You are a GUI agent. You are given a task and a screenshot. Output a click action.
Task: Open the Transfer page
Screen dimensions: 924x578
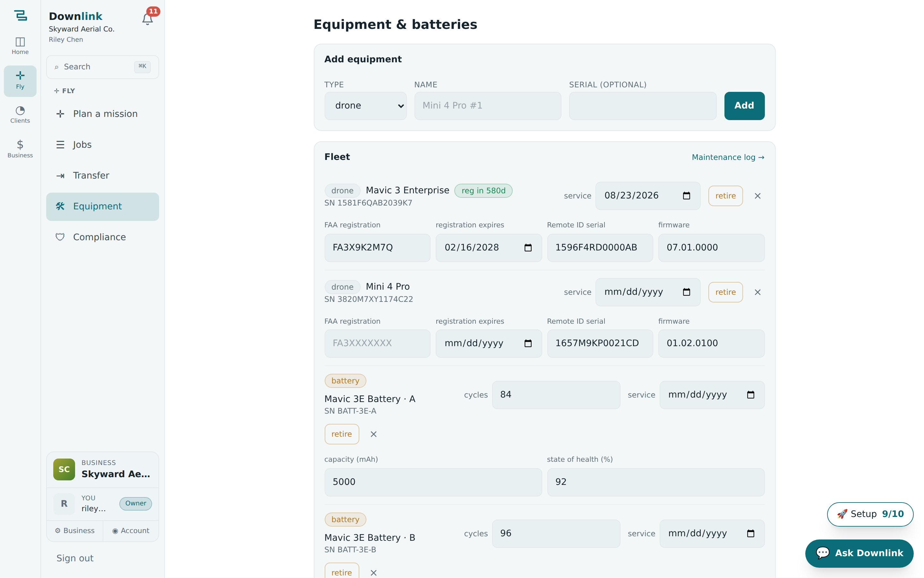tap(102, 175)
